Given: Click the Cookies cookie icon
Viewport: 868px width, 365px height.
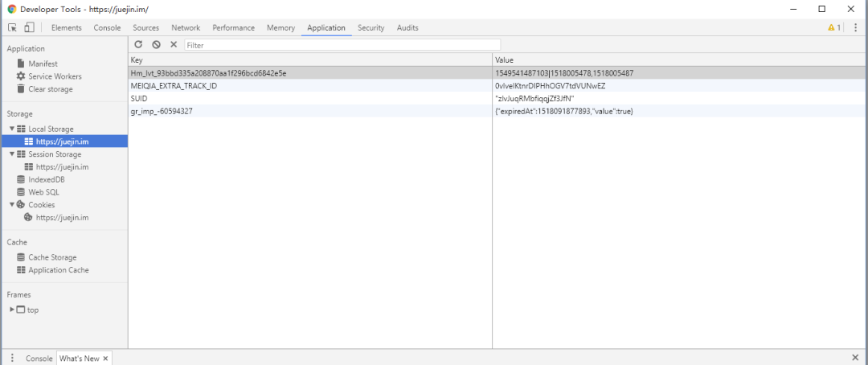Looking at the screenshot, I should click(x=21, y=204).
